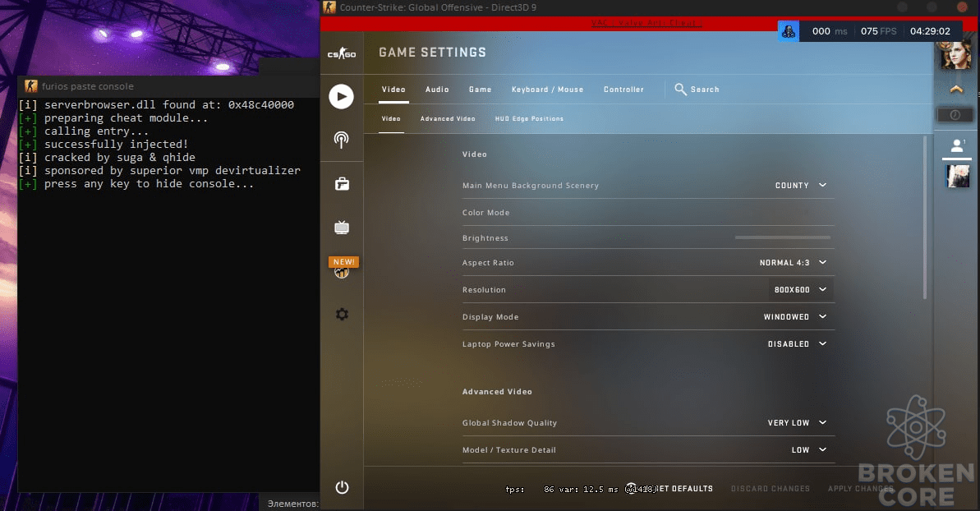Click the power quit icon
Viewport: 980px width, 511px height.
pyautogui.click(x=342, y=487)
